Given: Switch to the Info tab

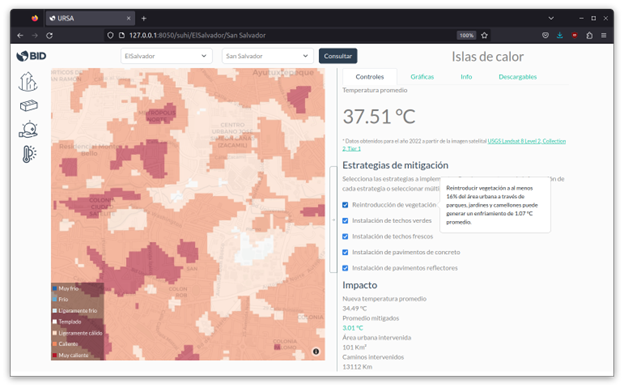Looking at the screenshot, I should coord(466,77).
